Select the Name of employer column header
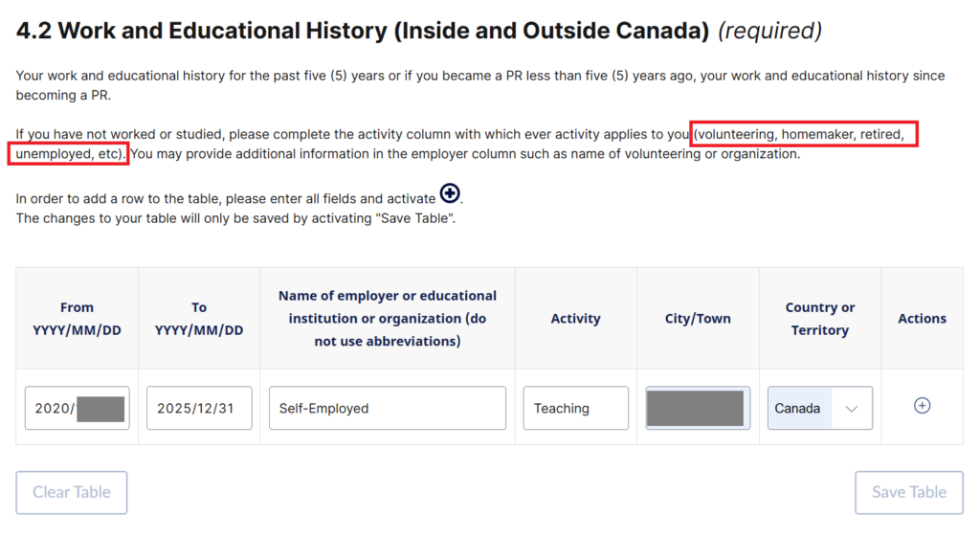This screenshot has width=980, height=538. 387,318
